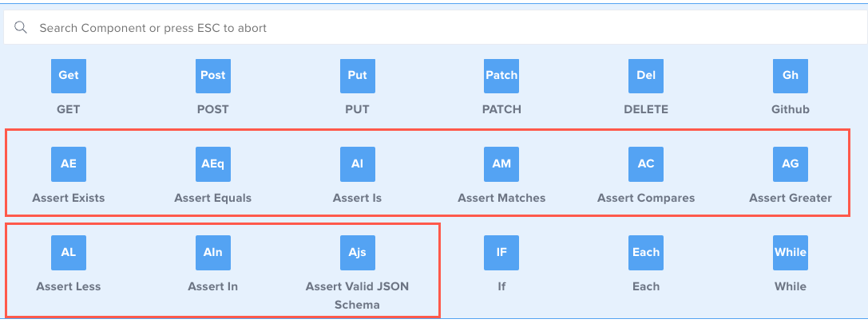The image size is (868, 323).
Task: Select the Assert Equals icon
Action: [212, 164]
